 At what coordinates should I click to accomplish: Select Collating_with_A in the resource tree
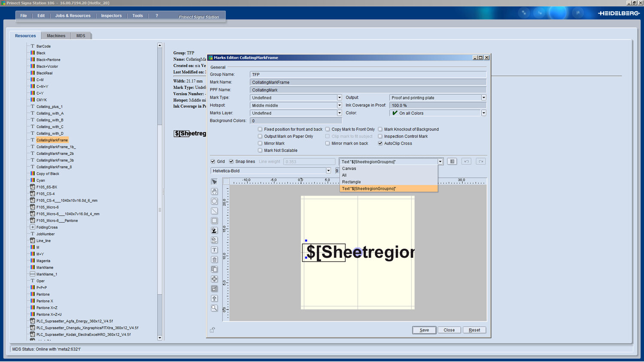[x=50, y=113]
